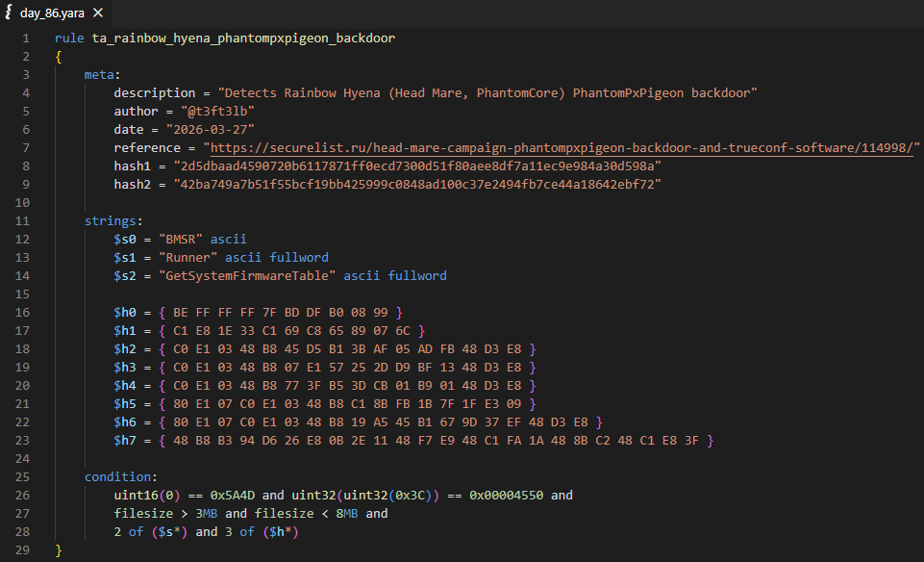The width and height of the screenshot is (924, 562).
Task: Click 'fullword' modifier on $s2 line
Action: [417, 276]
